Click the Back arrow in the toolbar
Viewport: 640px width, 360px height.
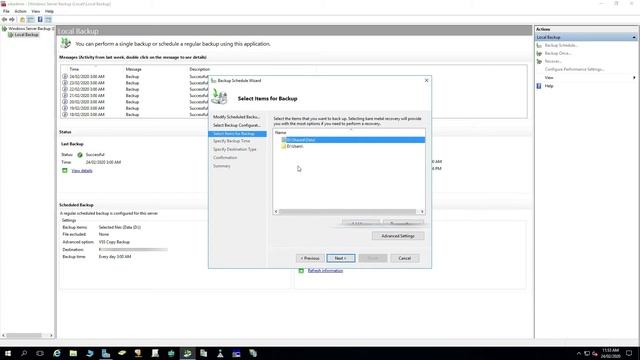pos(4,20)
